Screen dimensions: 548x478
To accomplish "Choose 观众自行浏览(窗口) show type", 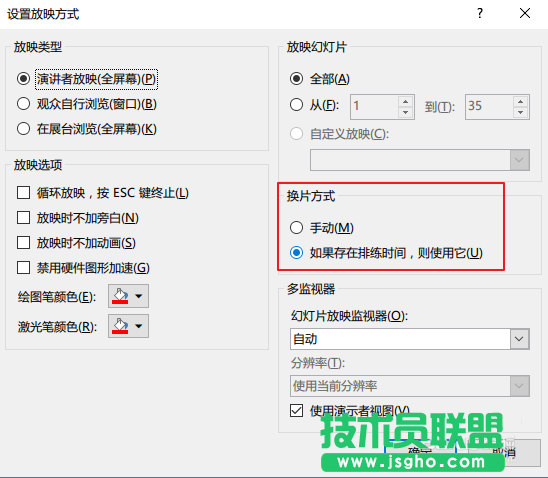I will [x=23, y=104].
